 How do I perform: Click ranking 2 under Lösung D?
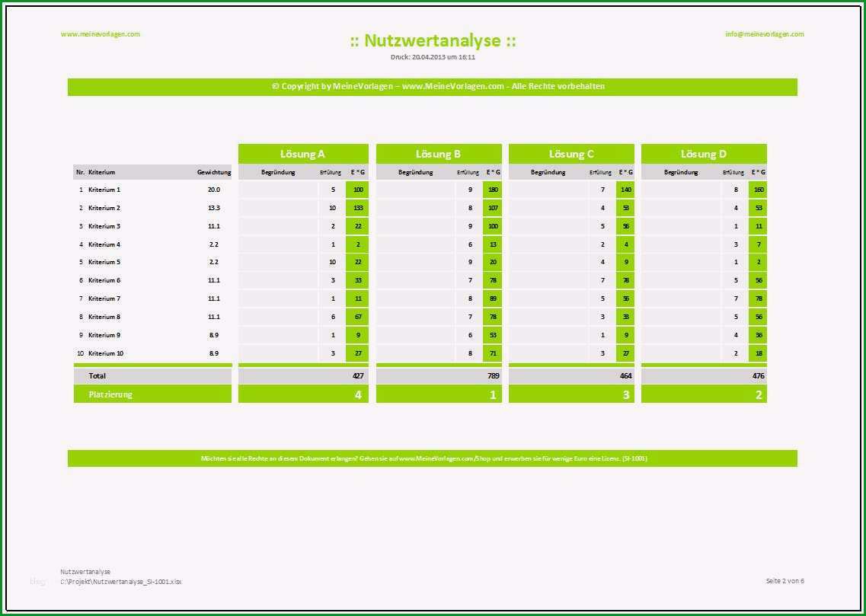[759, 394]
